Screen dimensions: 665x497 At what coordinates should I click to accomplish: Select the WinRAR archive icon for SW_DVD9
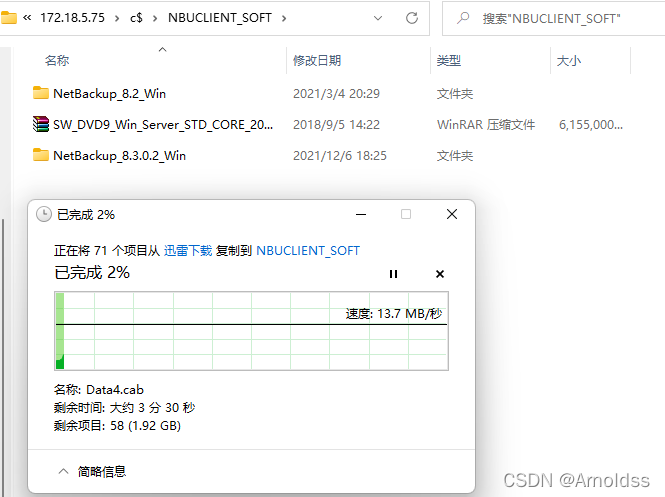41,124
